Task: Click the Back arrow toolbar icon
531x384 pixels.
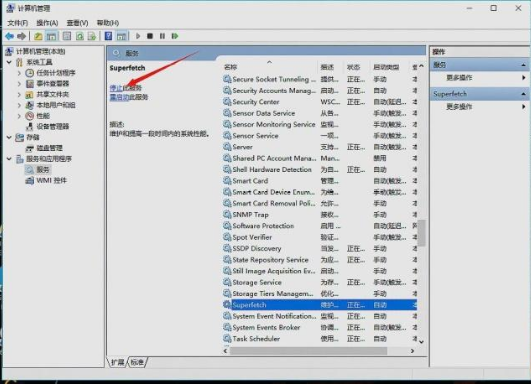Action: pyautogui.click(x=9, y=36)
